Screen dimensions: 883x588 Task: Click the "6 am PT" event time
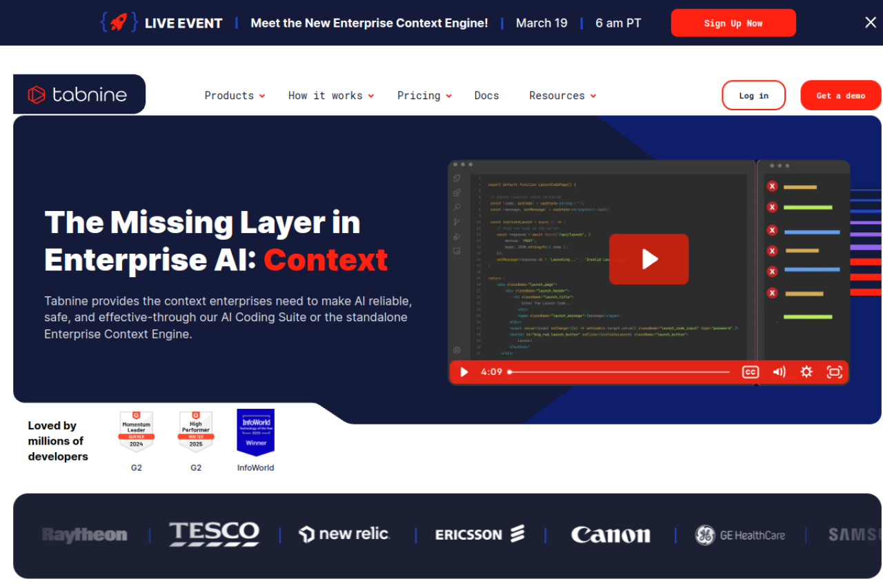619,23
